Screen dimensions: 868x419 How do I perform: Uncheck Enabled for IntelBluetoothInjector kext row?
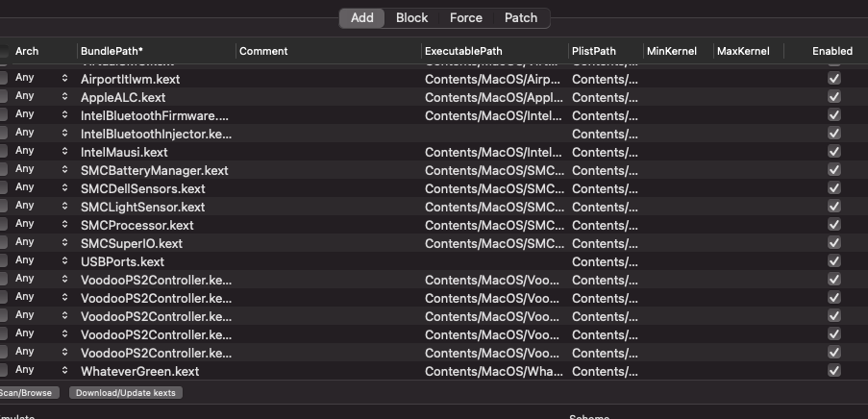pos(833,134)
